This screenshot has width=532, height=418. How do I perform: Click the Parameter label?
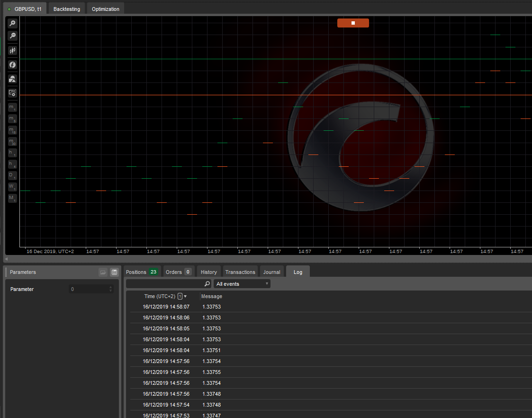pos(22,289)
